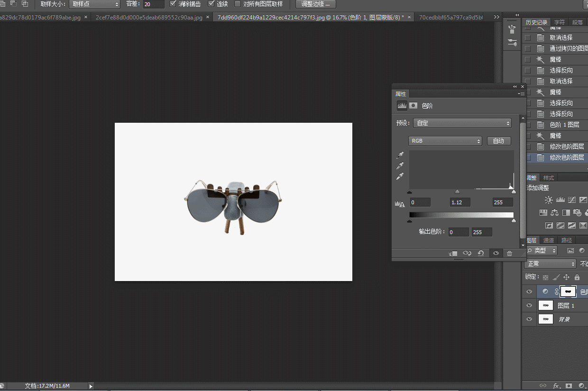Image resolution: width=588 pixels, height=391 pixels.
Task: Click the 调整边缘 button
Action: click(315, 4)
